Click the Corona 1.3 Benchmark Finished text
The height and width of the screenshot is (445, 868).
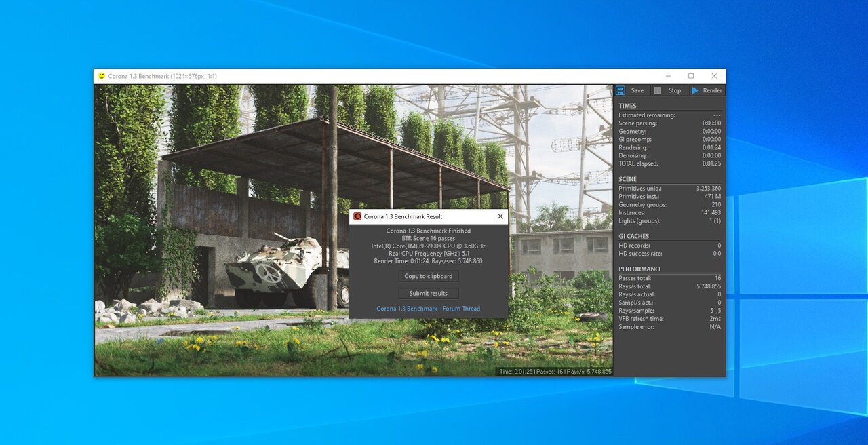(429, 231)
